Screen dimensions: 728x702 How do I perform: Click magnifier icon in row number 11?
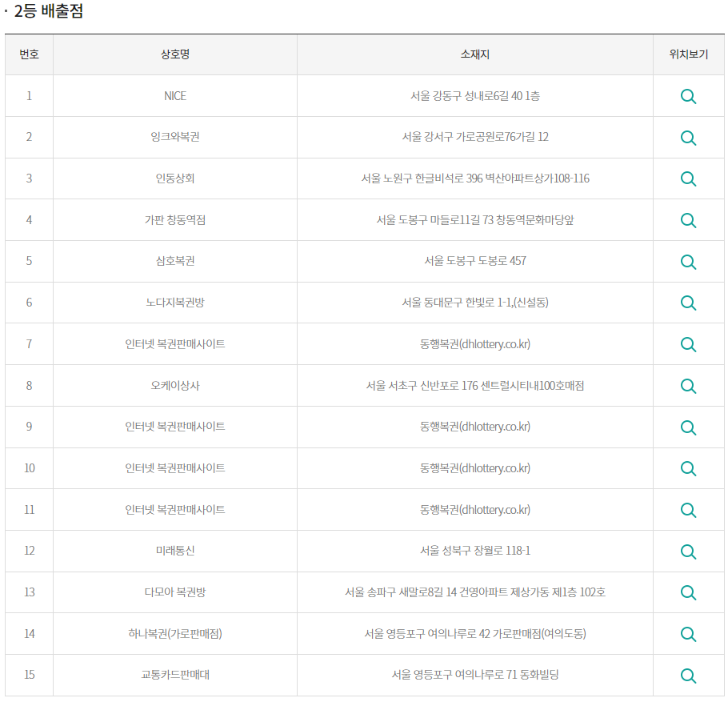[x=688, y=510]
